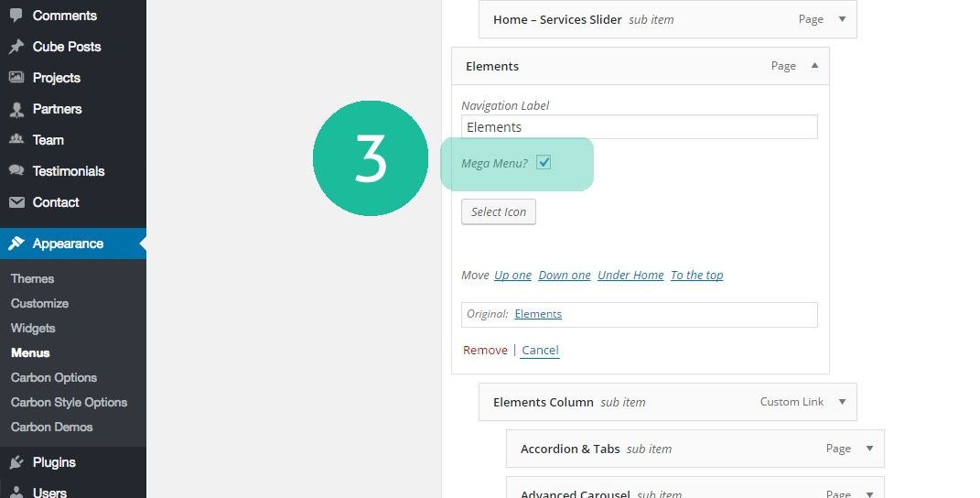Screen dimensions: 980x498
Task: Click the Partners person icon
Action: point(16,109)
